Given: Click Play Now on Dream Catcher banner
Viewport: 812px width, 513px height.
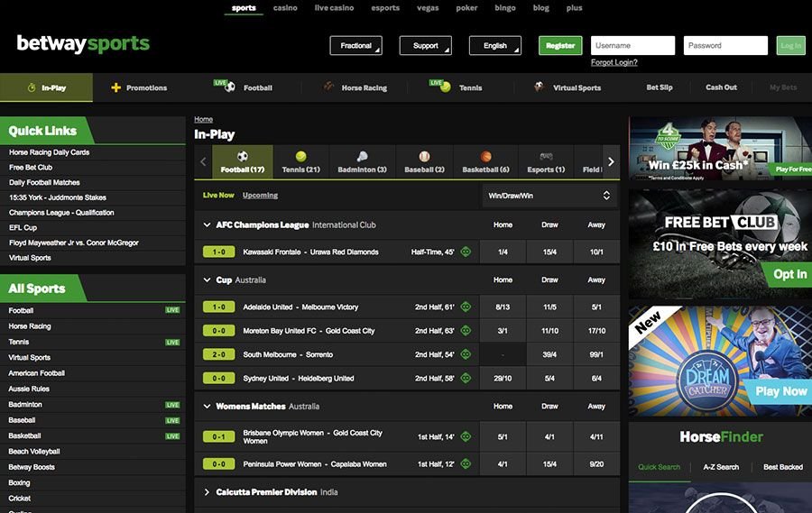Looking at the screenshot, I should click(x=780, y=391).
